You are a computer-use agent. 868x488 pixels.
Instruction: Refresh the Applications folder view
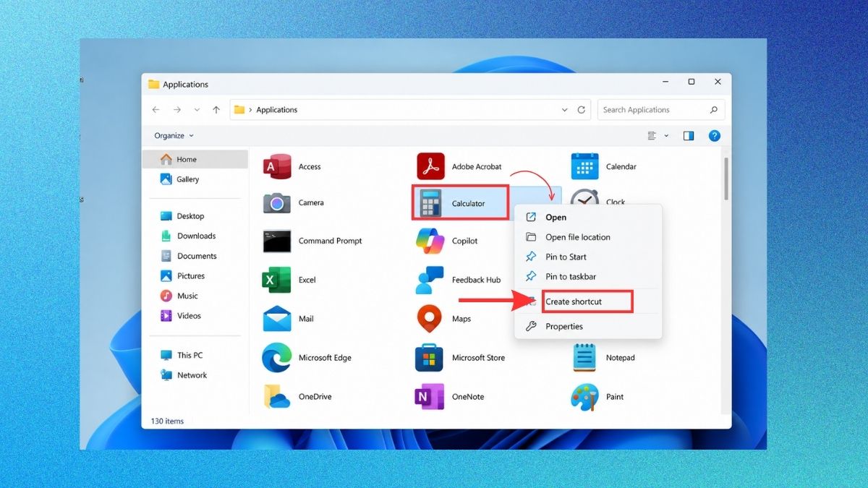tap(582, 110)
